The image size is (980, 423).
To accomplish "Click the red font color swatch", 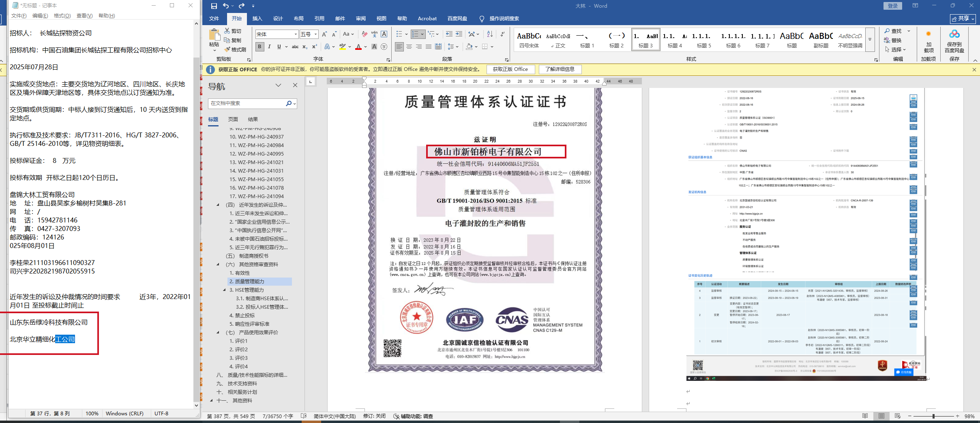I will coord(358,47).
